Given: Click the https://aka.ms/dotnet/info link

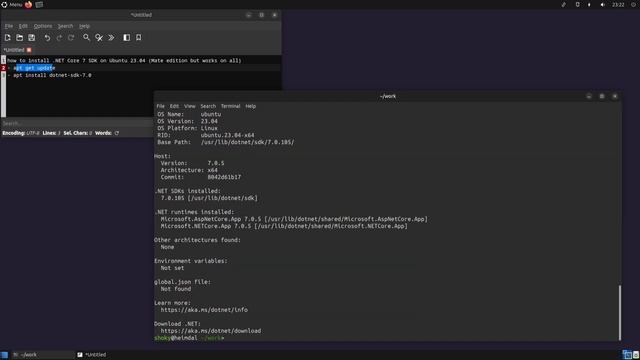Looking at the screenshot, I should (204, 310).
